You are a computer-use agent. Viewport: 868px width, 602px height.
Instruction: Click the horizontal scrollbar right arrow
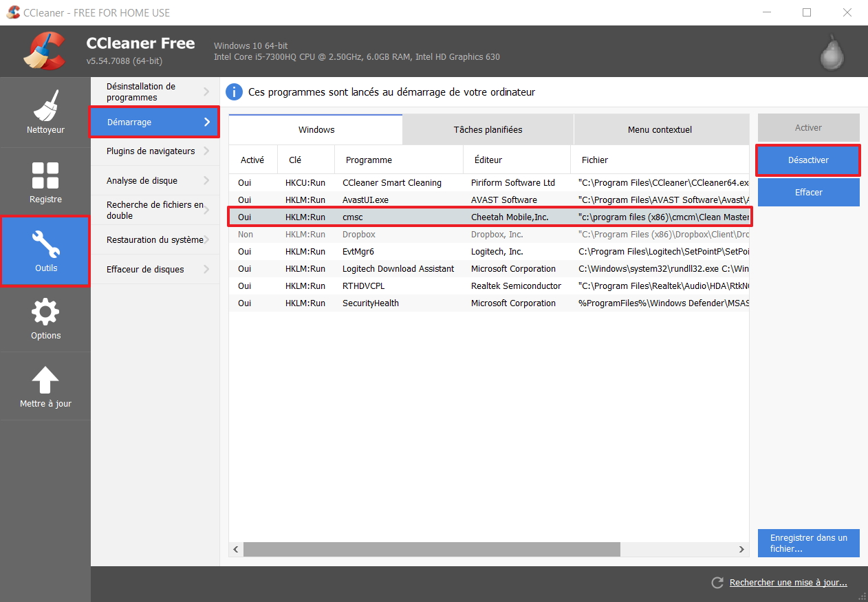tap(741, 550)
